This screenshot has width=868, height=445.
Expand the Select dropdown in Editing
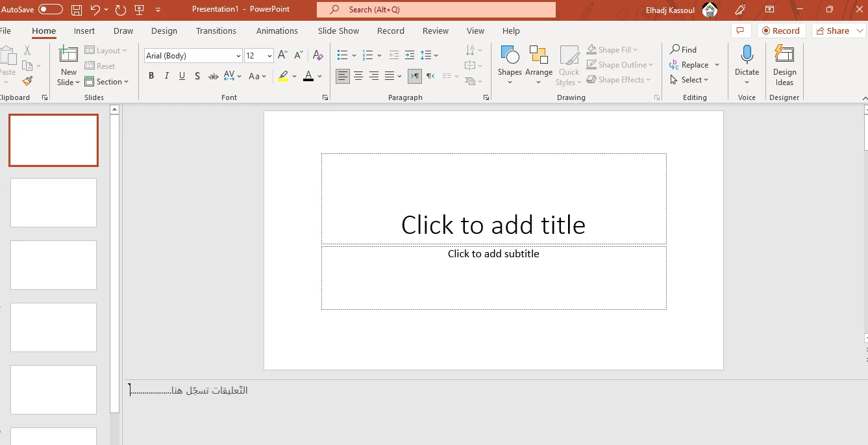[x=689, y=80]
